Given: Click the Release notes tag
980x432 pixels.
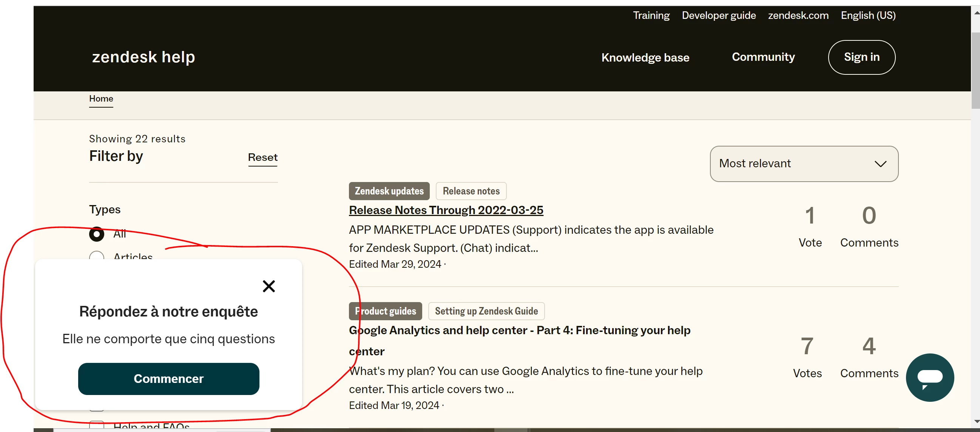Looking at the screenshot, I should [x=471, y=191].
